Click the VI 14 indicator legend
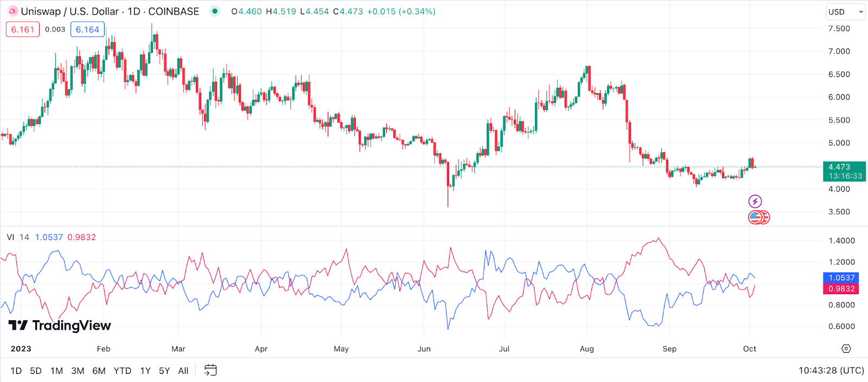 tap(18, 237)
